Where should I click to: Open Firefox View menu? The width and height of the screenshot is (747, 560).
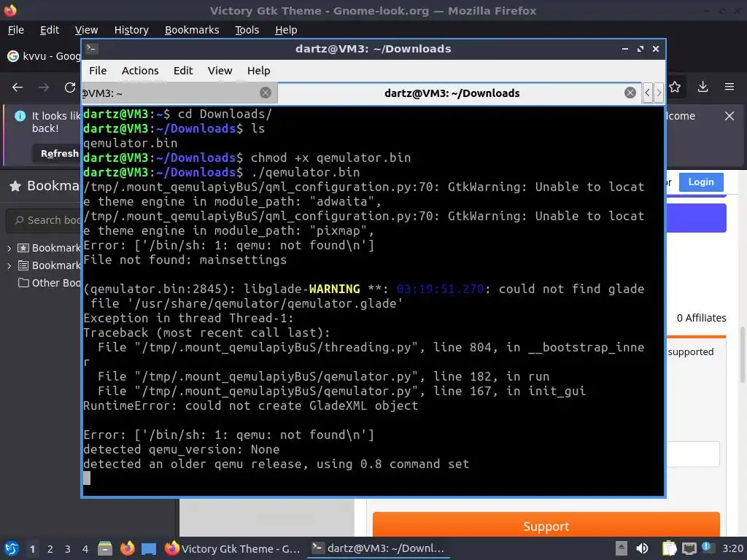click(x=86, y=30)
